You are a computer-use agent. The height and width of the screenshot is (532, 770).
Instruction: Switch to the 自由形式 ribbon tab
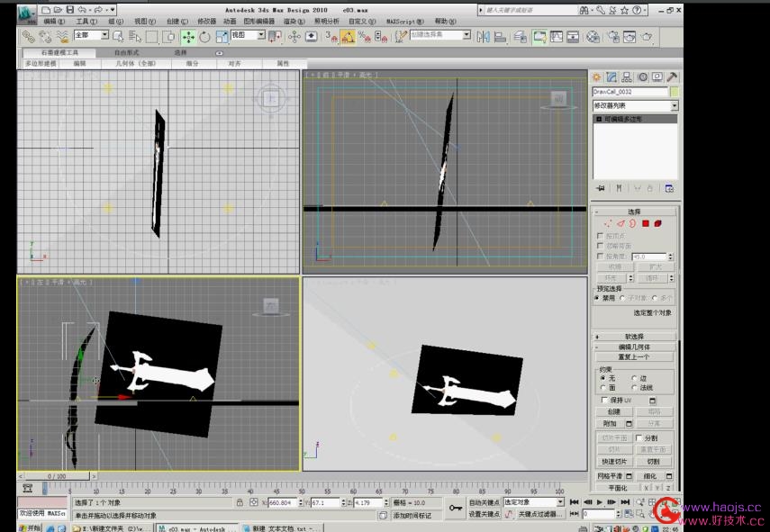tap(127, 52)
